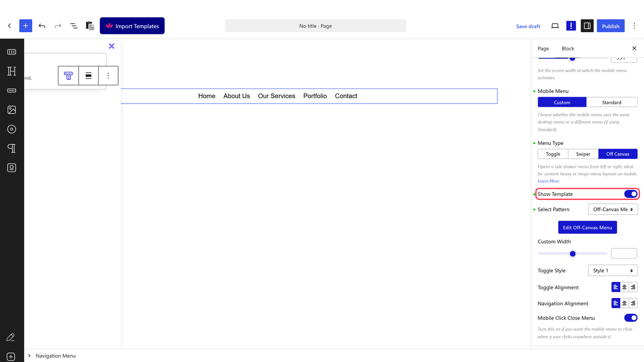Click the Home menu item
This screenshot has height=362, width=644.
tap(207, 96)
